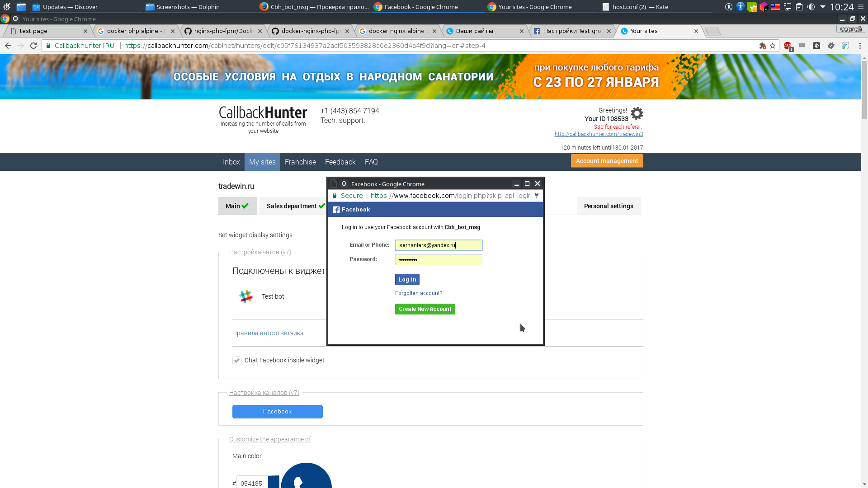Open the device notifier tray icon

(788, 7)
